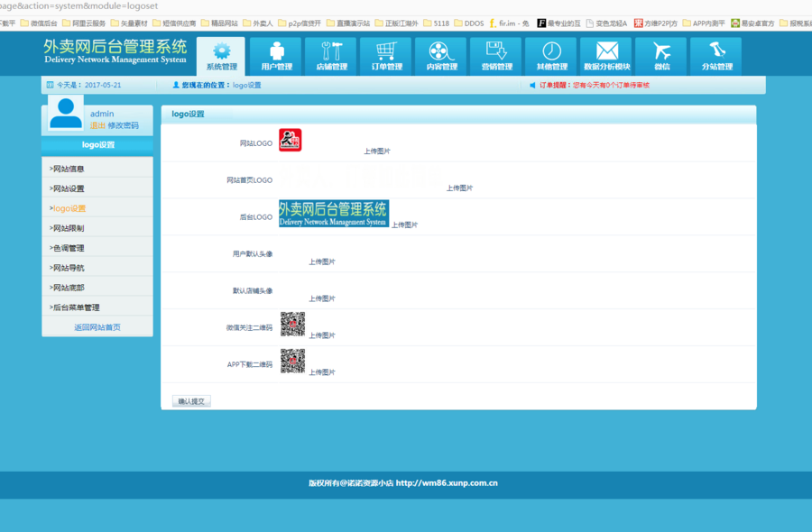Click the logo设置 panel header
This screenshot has width=812, height=532.
click(458, 114)
